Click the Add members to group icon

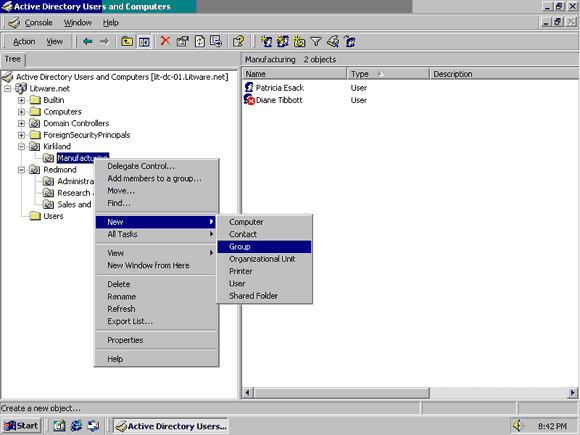click(350, 41)
